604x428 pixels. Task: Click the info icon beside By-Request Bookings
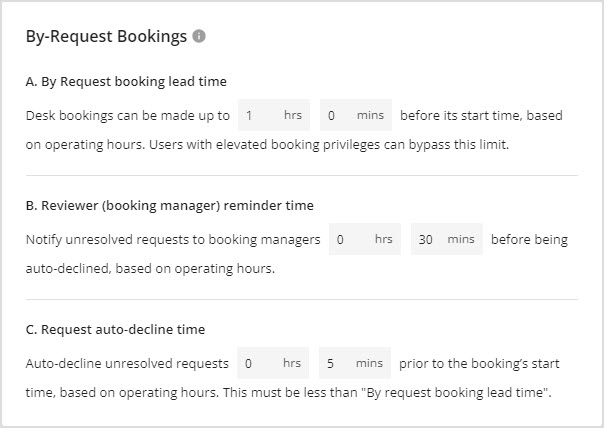[199, 37]
